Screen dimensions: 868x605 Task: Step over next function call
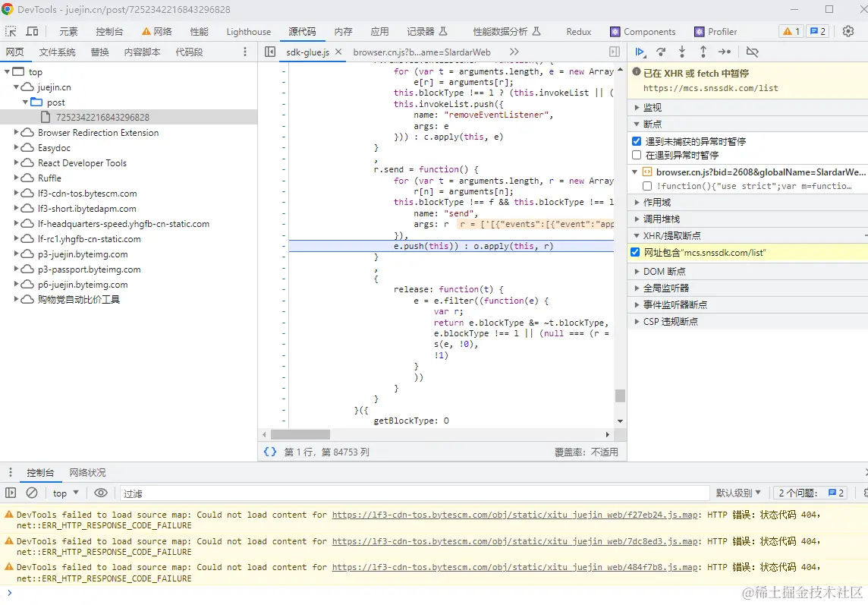point(661,52)
